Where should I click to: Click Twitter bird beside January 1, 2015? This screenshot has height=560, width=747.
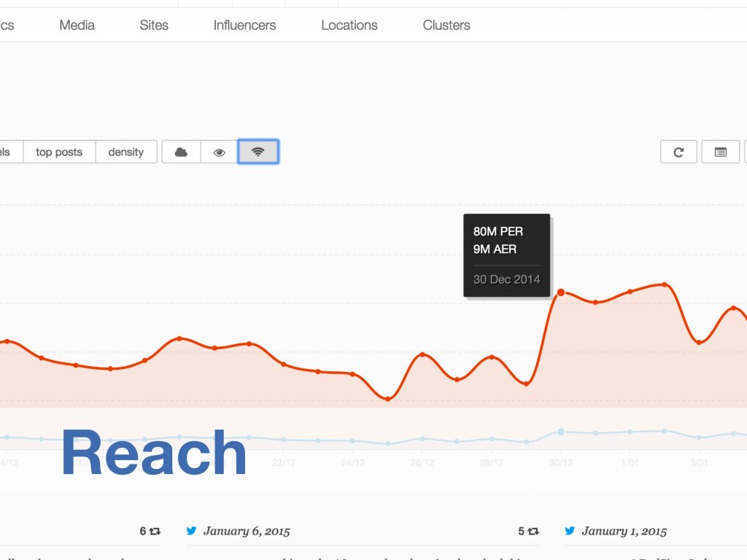pyautogui.click(x=569, y=531)
